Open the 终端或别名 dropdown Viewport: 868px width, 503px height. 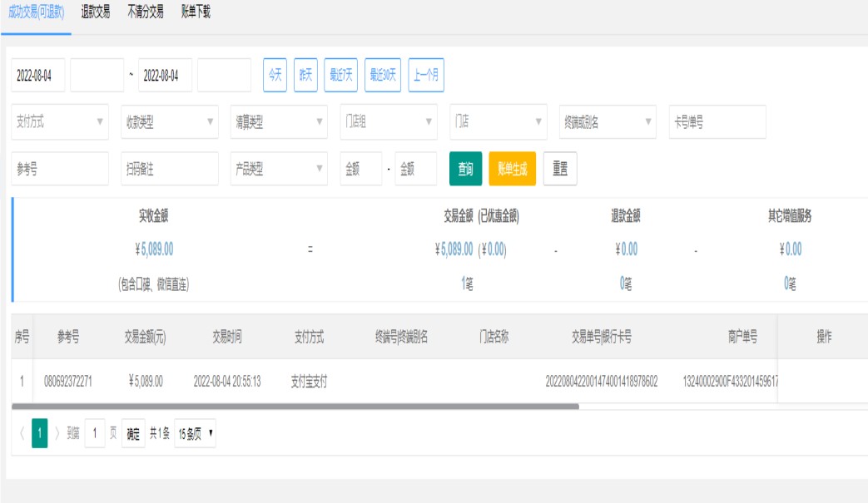[608, 121]
